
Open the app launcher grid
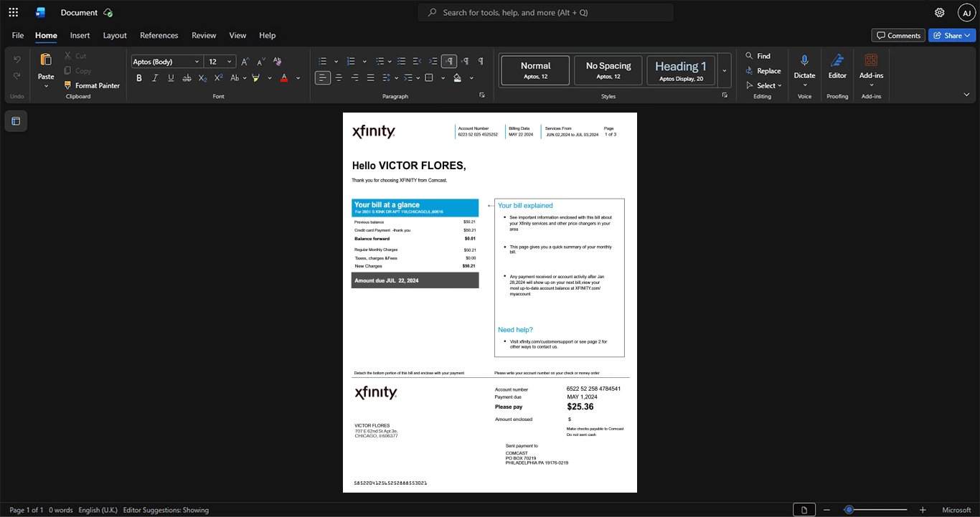tap(14, 12)
